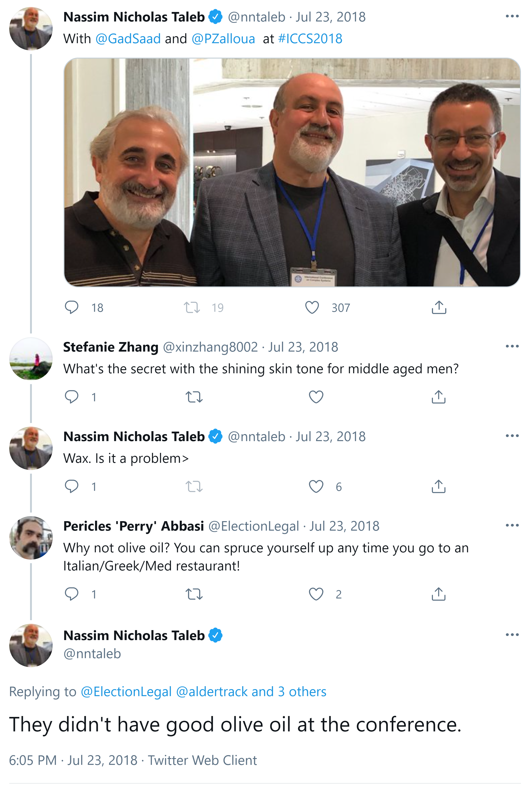This screenshot has width=532, height=799.
Task: Open more options for Stefanie Zhang's tweet
Action: click(x=512, y=346)
